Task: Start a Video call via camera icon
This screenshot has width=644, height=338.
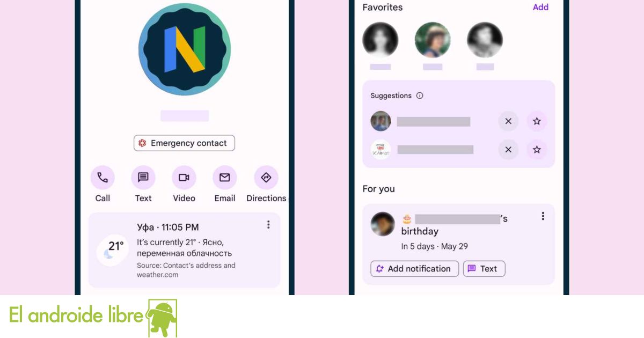Action: pyautogui.click(x=184, y=178)
